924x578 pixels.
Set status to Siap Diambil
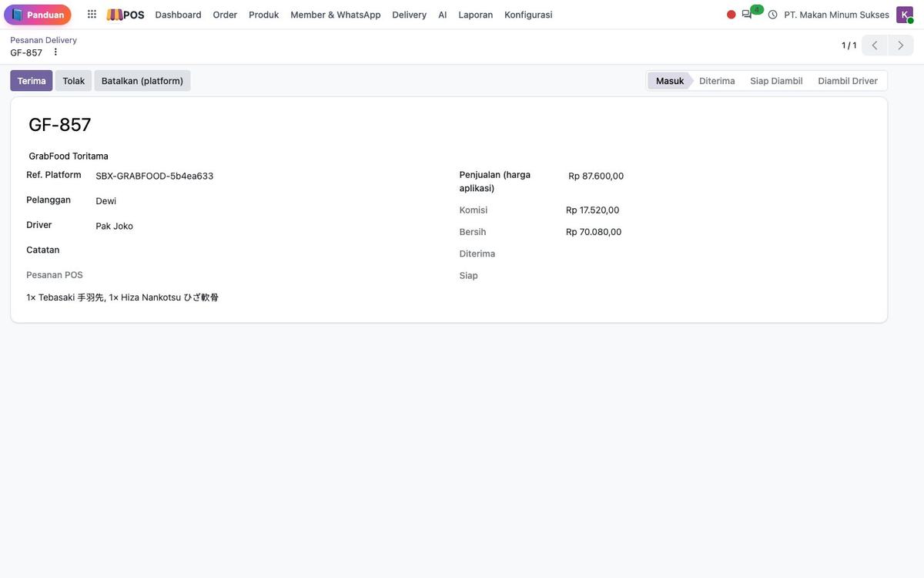[776, 81]
